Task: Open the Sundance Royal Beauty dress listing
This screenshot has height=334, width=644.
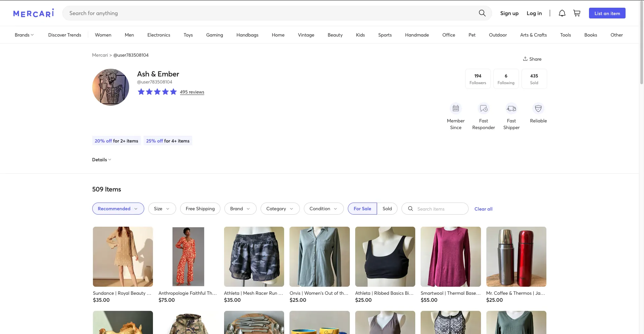Action: pos(123,265)
